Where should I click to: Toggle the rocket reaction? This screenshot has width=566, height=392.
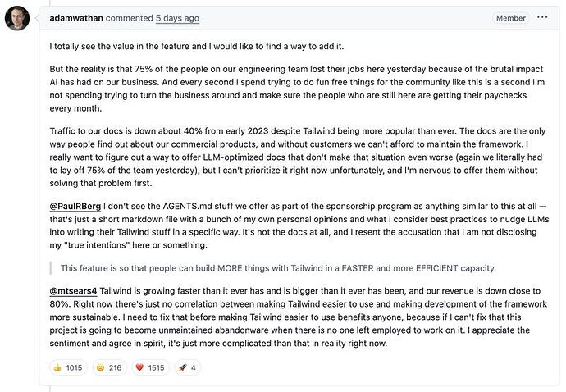(x=189, y=367)
